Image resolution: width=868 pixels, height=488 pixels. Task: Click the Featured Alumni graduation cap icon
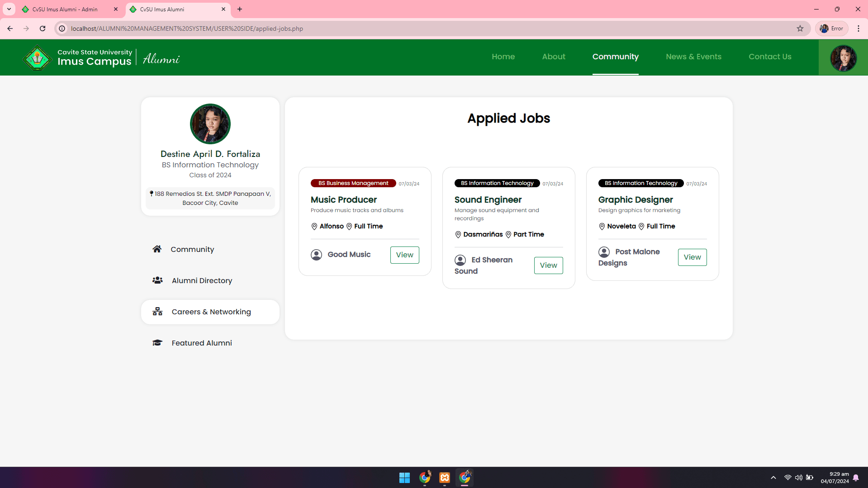point(157,343)
